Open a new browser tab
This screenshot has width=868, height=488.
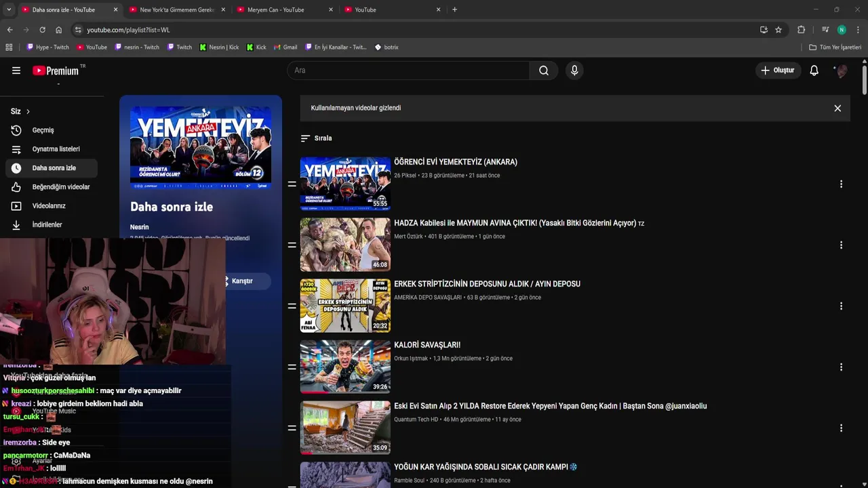454,9
